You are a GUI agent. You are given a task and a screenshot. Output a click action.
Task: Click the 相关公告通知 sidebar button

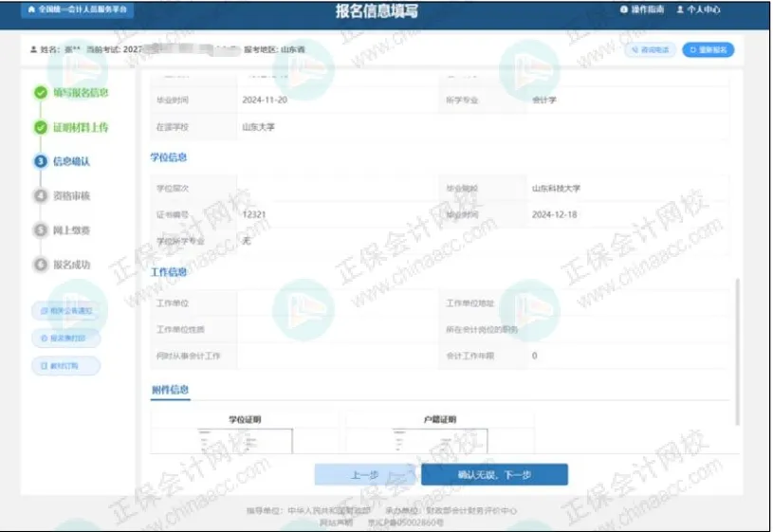[66, 311]
